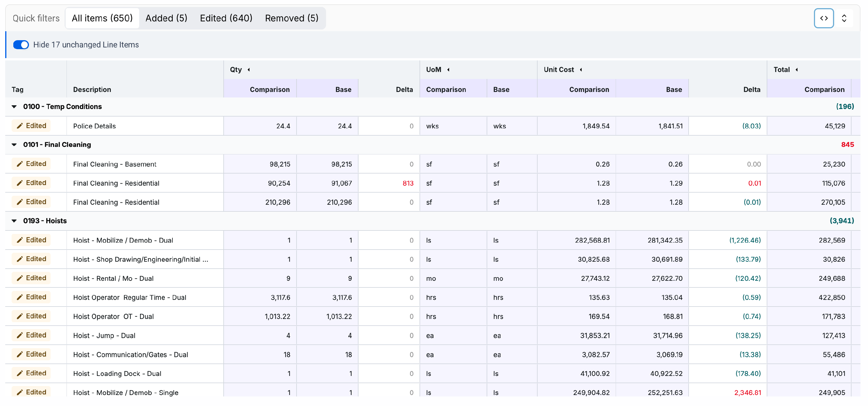The height and width of the screenshot is (406, 868).
Task: Click the Edited tag on Hoist - Jump - Dual
Action: 31,335
